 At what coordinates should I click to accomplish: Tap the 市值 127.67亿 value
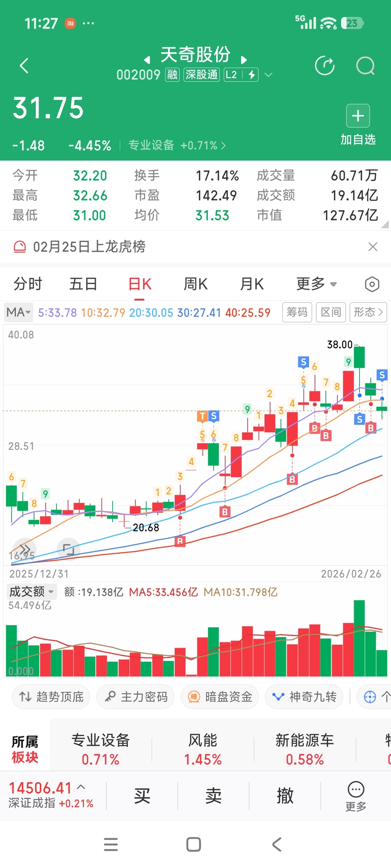click(350, 216)
